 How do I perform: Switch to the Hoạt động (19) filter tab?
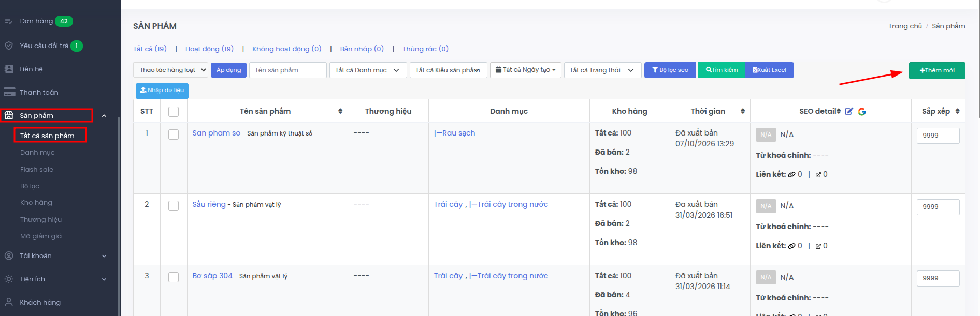(209, 49)
